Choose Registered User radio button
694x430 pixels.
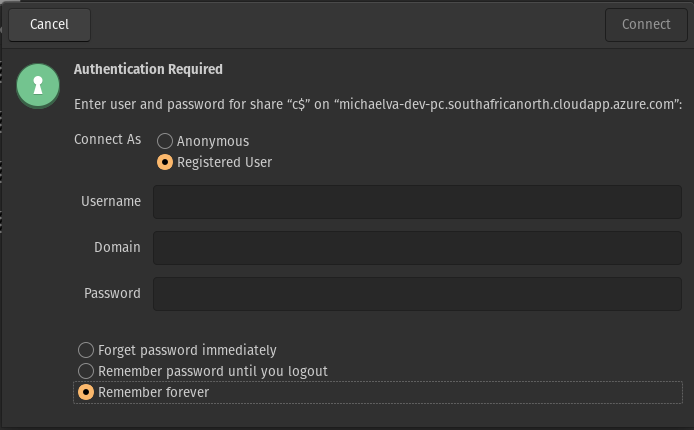pyautogui.click(x=165, y=162)
